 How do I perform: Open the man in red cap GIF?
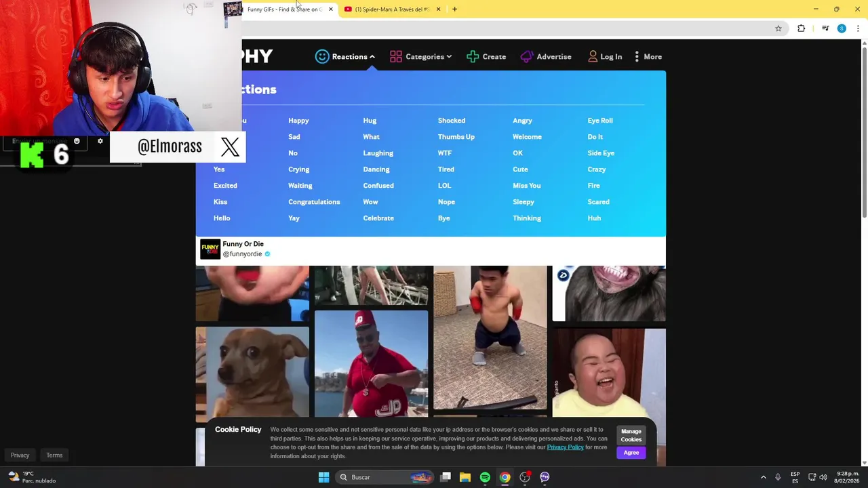coord(371,363)
